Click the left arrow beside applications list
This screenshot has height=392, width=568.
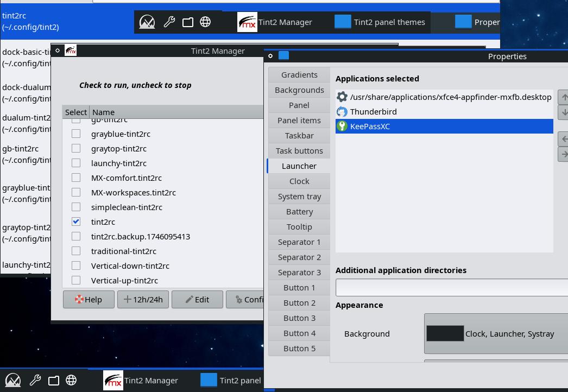(563, 139)
